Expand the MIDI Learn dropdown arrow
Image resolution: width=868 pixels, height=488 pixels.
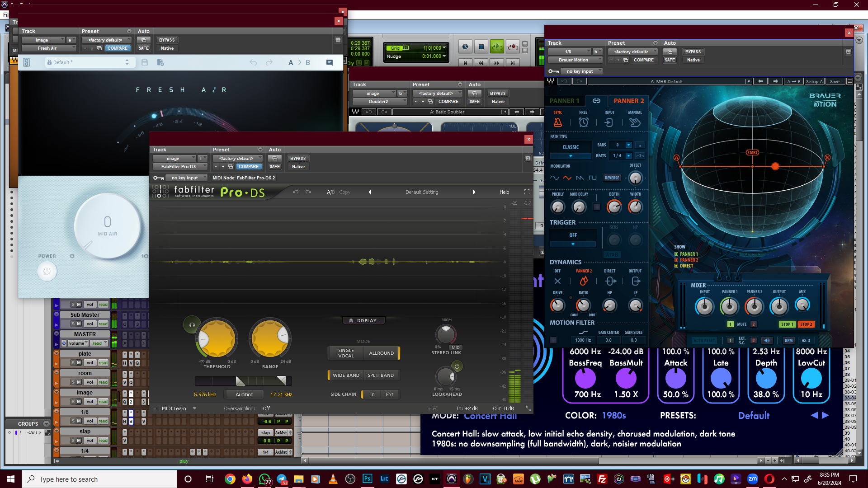click(194, 408)
